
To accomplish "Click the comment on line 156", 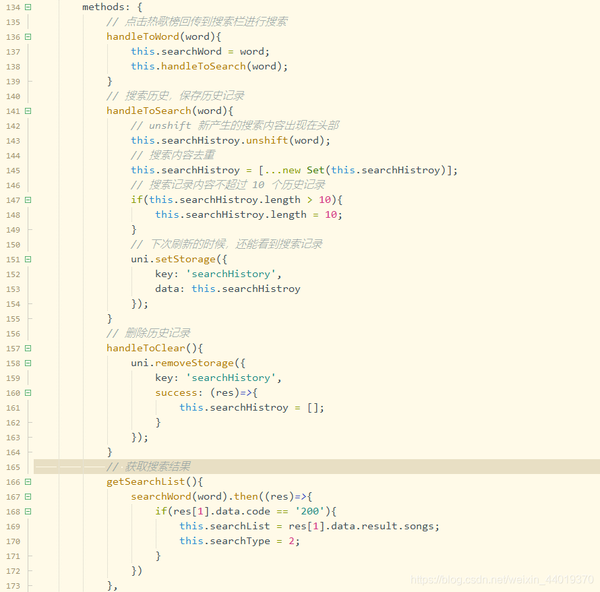I will (148, 333).
